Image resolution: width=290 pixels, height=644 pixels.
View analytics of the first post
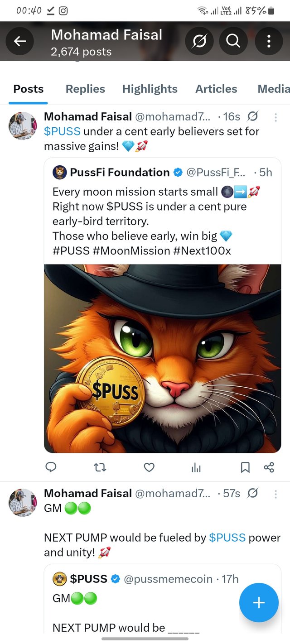click(196, 467)
